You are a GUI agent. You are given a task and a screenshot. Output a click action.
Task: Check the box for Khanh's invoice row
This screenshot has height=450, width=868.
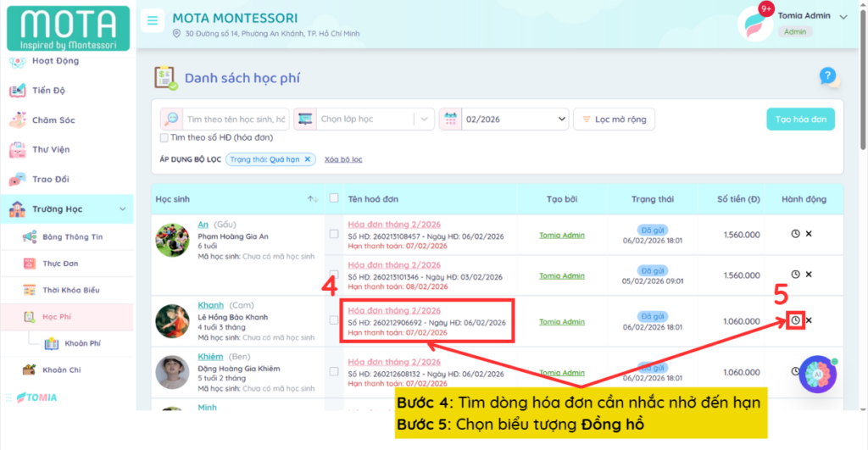tap(334, 320)
